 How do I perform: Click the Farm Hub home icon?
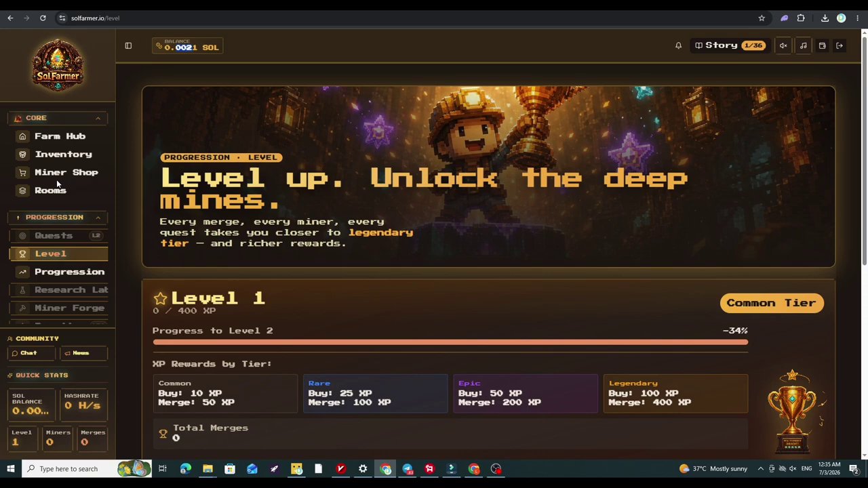tap(22, 136)
